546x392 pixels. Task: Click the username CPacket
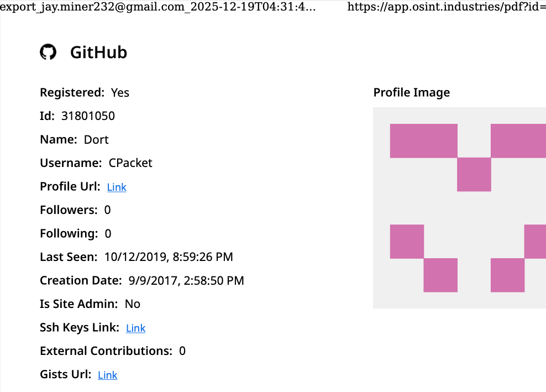[130, 163]
